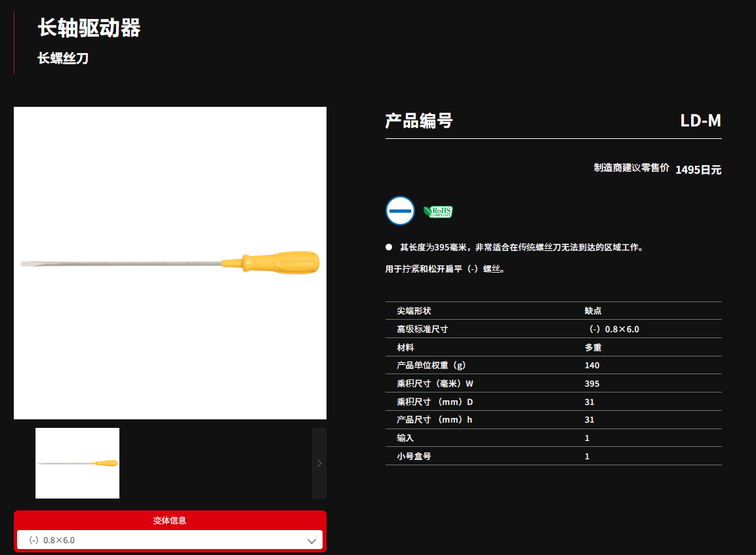Open the (-) 0.8×6.0 variant dropdown
The height and width of the screenshot is (555, 756).
tap(170, 541)
